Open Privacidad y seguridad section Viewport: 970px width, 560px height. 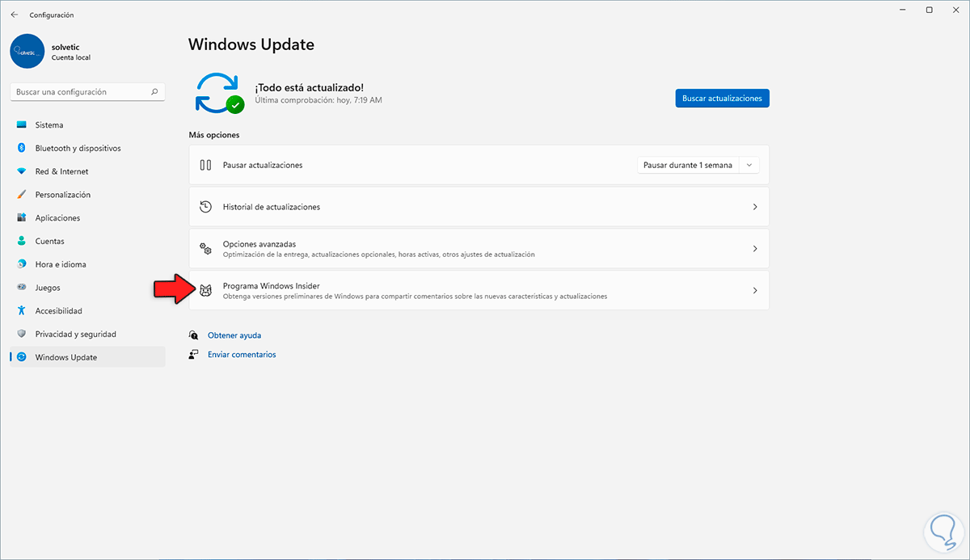87,334
